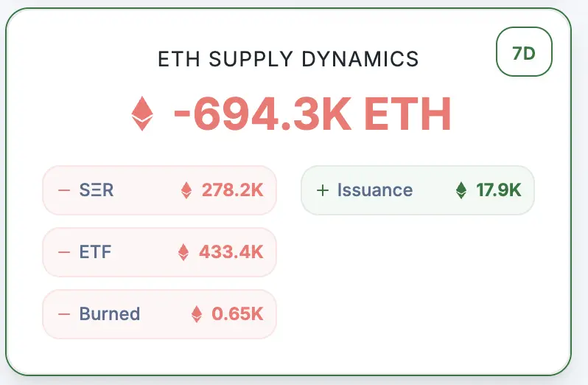The height and width of the screenshot is (385, 588).
Task: Click the 0.65K Burned value
Action: coord(237,314)
